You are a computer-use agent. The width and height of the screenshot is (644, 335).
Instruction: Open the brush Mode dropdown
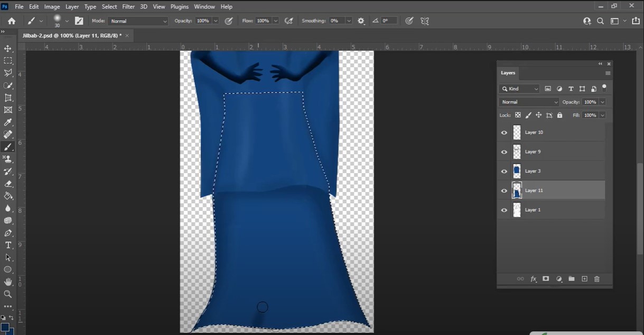(x=138, y=21)
